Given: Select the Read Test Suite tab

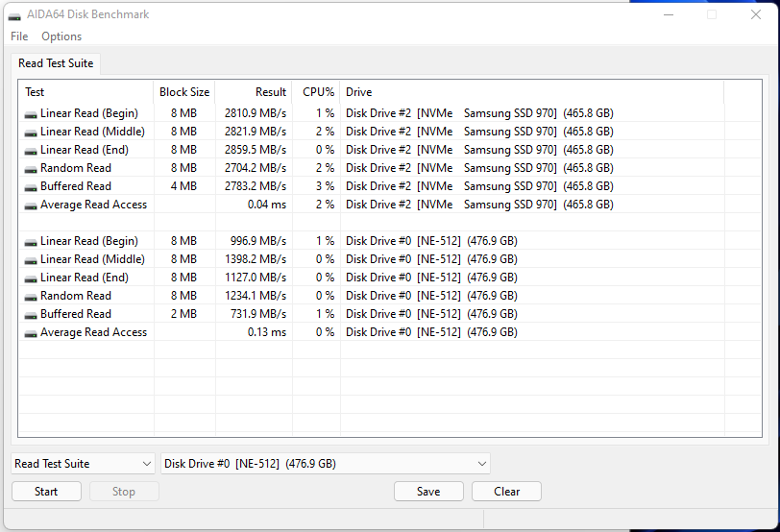Looking at the screenshot, I should [x=56, y=63].
